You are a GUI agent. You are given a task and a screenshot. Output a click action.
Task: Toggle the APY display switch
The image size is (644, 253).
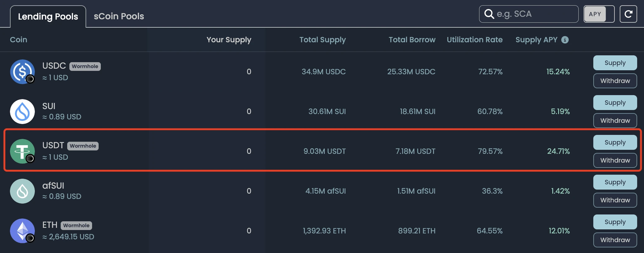[599, 14]
